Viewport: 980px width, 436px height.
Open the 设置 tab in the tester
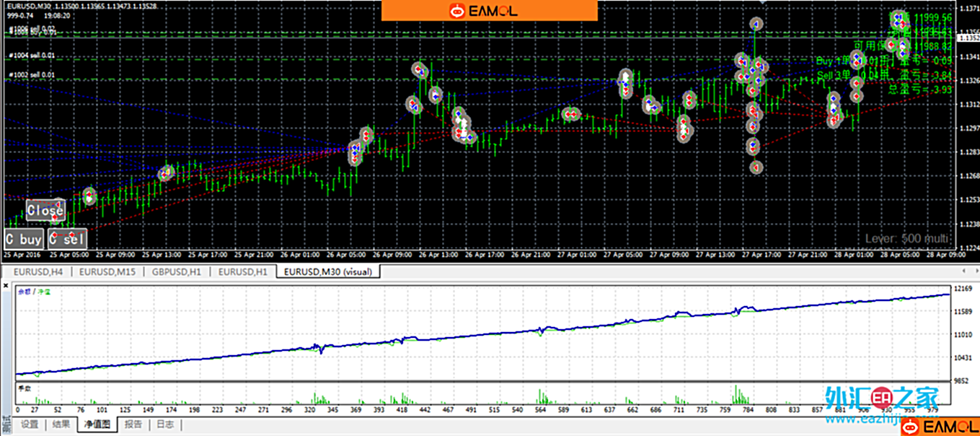pyautogui.click(x=30, y=424)
